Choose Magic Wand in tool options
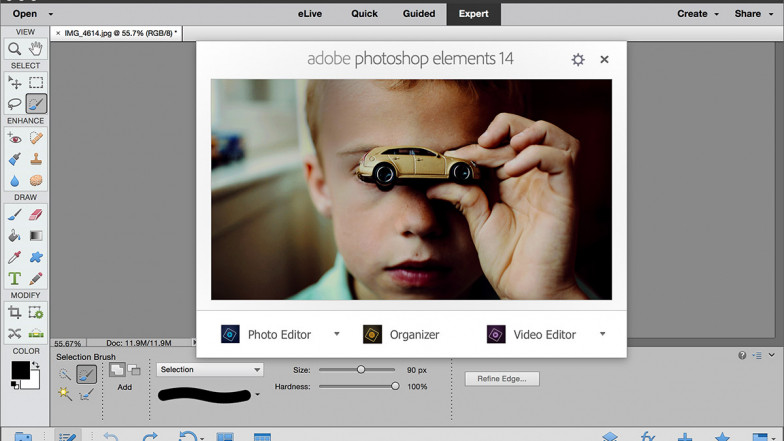 click(x=64, y=394)
